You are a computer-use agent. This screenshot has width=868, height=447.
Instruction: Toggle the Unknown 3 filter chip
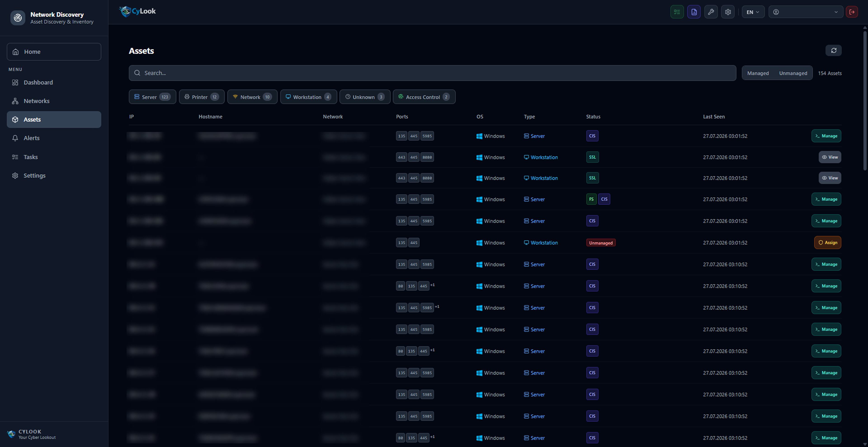pyautogui.click(x=365, y=97)
